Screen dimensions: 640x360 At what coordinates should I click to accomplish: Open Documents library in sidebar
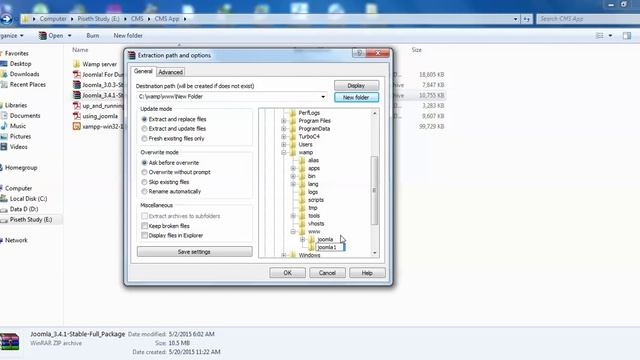[25, 116]
